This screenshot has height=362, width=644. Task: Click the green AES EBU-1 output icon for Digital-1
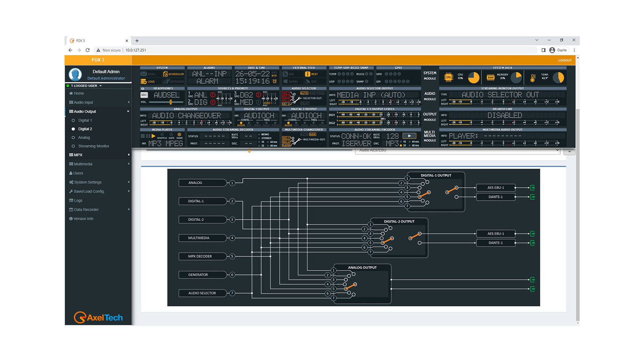click(x=532, y=188)
